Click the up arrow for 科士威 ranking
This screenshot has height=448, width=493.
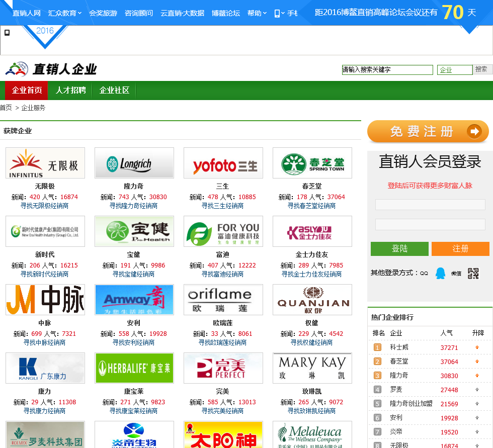(477, 347)
